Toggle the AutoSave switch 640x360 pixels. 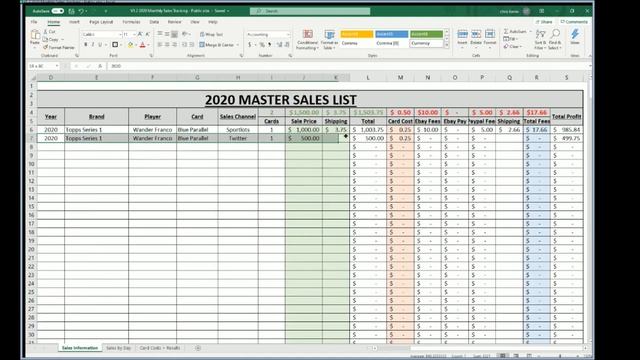coord(58,11)
